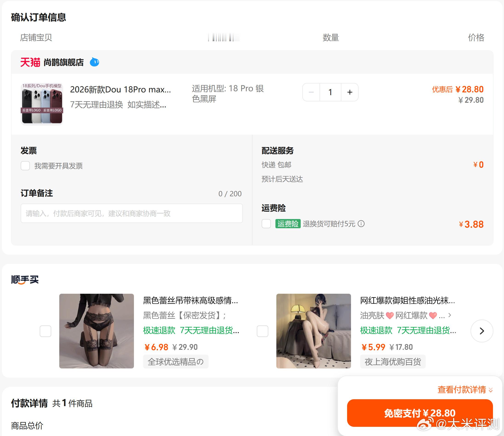Click the delivery fee ¥0
The width and height of the screenshot is (504, 436).
pyautogui.click(x=479, y=165)
